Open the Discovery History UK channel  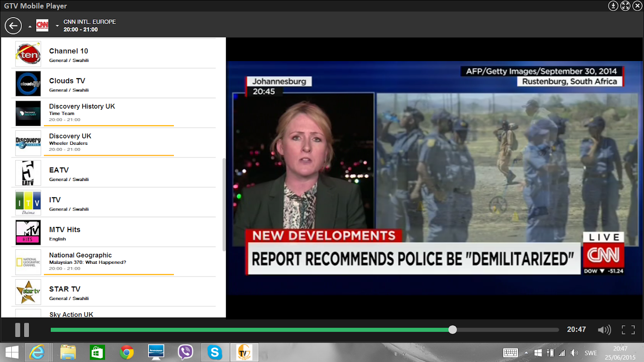(x=82, y=106)
